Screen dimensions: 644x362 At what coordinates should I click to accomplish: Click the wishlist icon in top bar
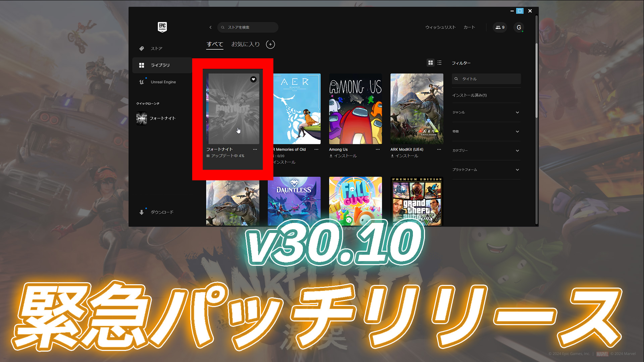coord(440,27)
